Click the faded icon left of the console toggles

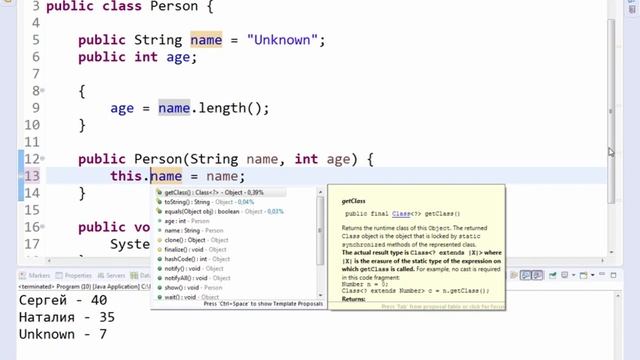tap(514, 276)
